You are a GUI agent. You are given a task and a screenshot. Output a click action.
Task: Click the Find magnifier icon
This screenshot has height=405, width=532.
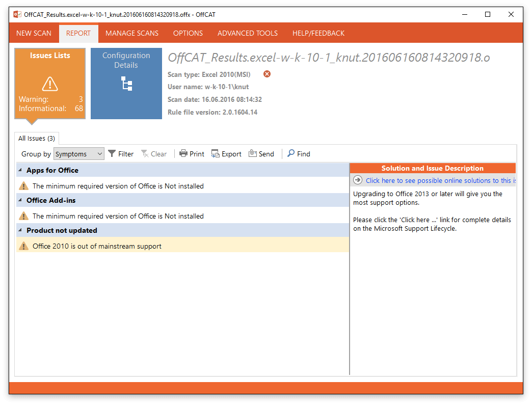pos(291,153)
